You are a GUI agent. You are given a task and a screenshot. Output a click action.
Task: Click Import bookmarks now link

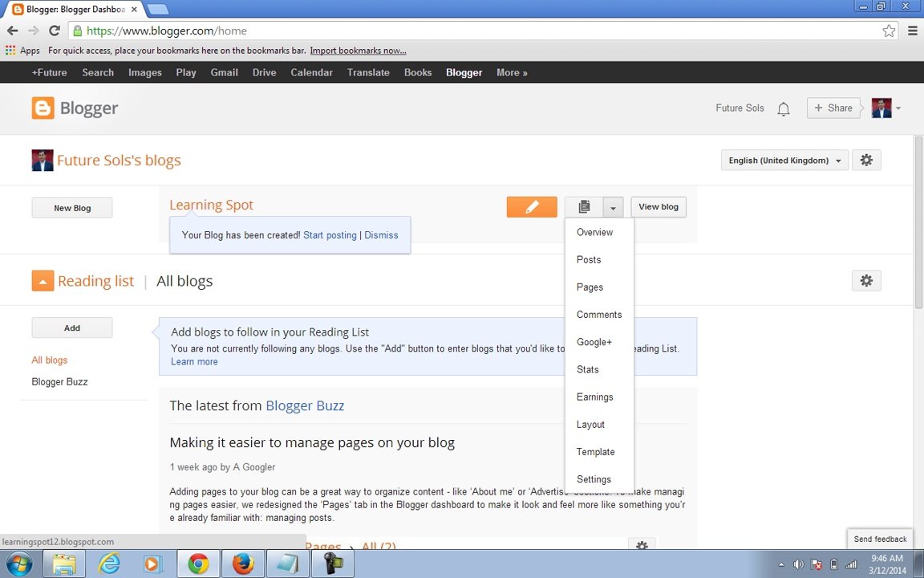pyautogui.click(x=359, y=51)
